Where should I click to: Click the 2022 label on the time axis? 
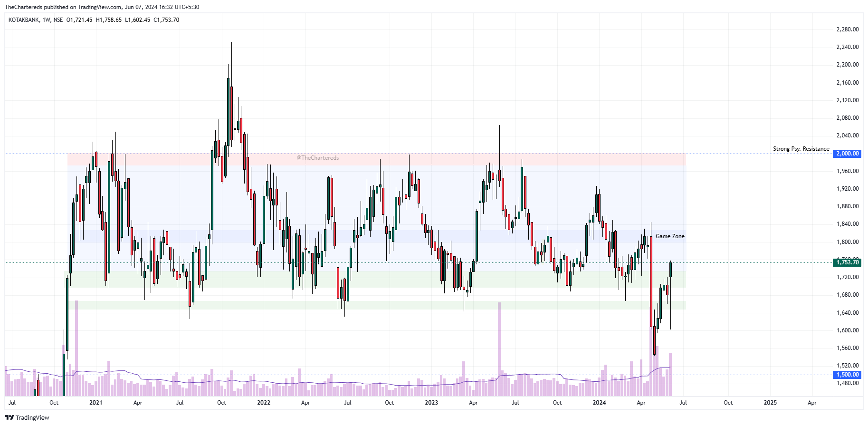[264, 403]
